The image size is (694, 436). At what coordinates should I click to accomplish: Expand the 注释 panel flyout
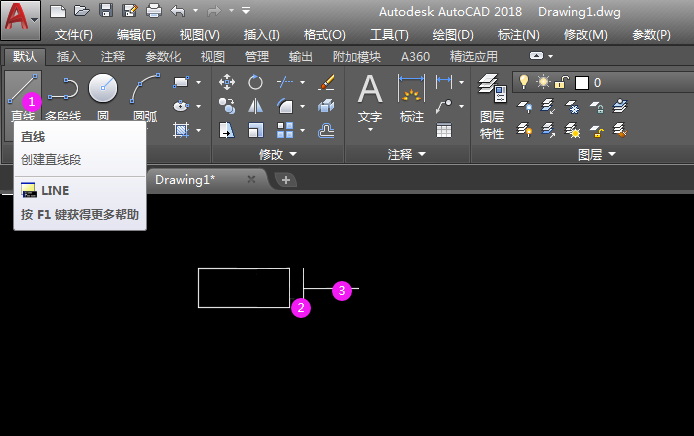pos(407,154)
